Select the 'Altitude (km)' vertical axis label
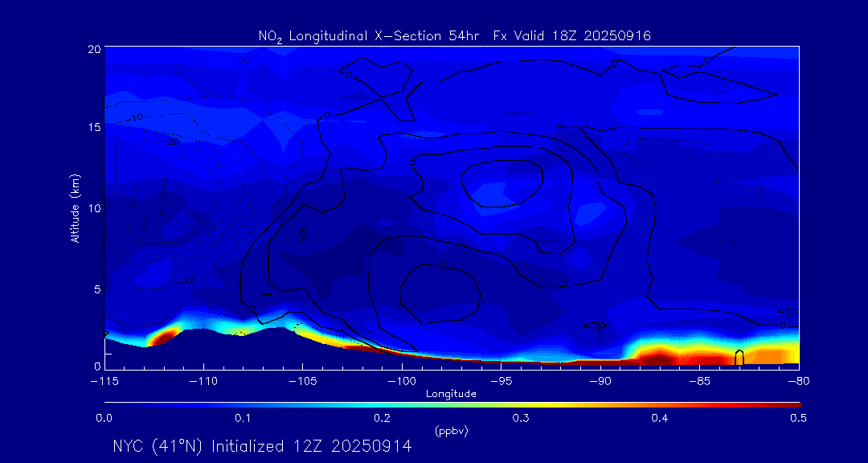This screenshot has width=868, height=463. click(75, 207)
